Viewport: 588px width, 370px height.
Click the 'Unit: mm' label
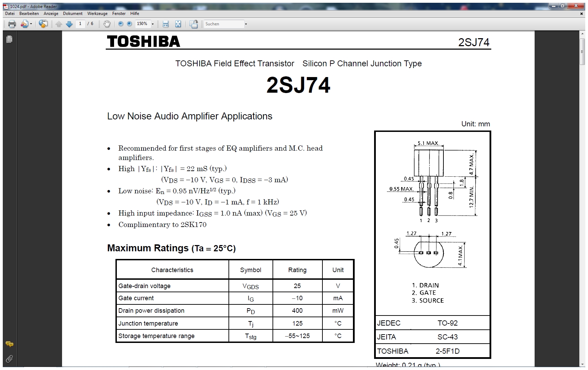point(475,124)
